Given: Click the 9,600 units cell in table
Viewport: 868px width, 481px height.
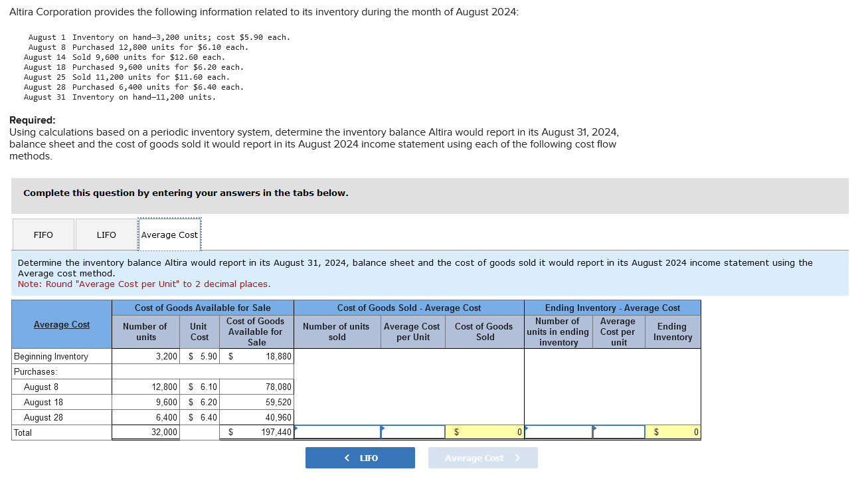Looking at the screenshot, I should [145, 402].
